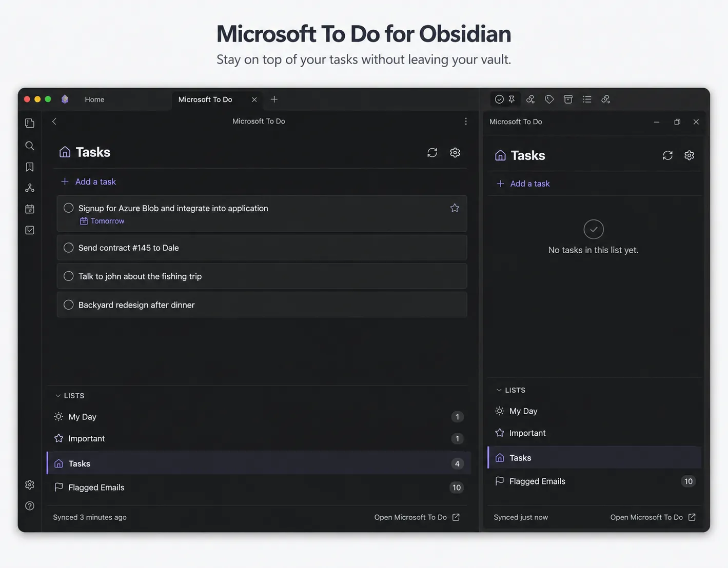Viewport: 728px width, 568px height.
Task: Open the outgoing links icon in sidebar tabs
Action: [606, 99]
